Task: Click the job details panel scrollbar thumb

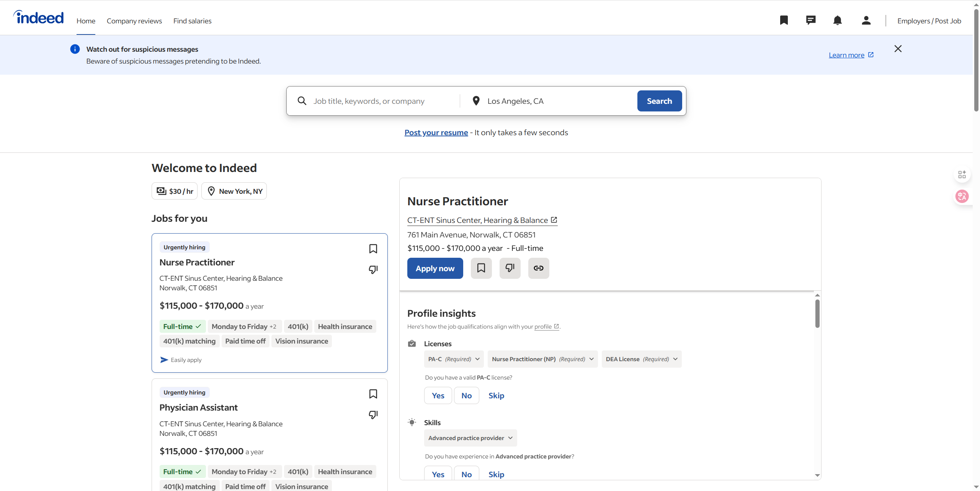Action: click(817, 313)
